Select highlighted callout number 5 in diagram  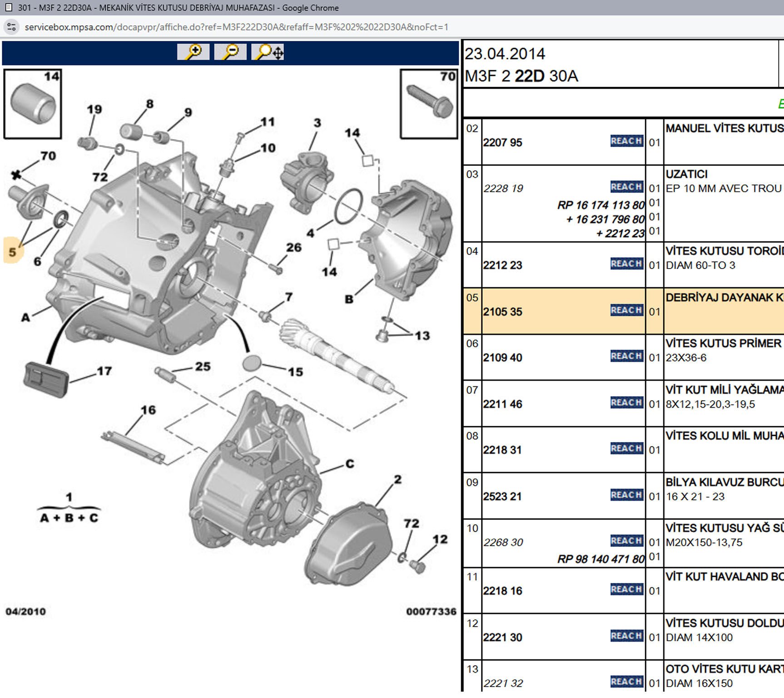pyautogui.click(x=12, y=252)
